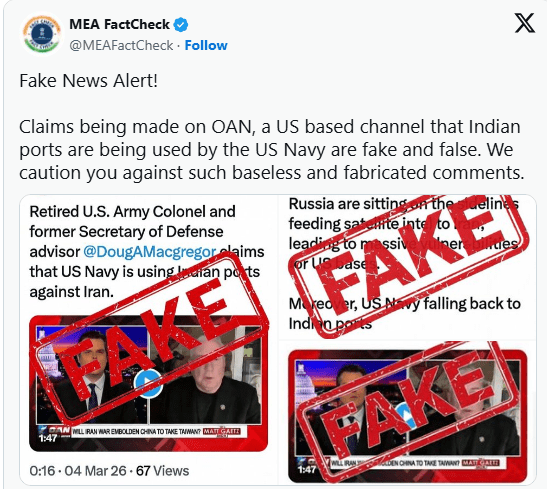The height and width of the screenshot is (489, 547).
Task: Open the right embedded tweet screenshot
Action: pos(407,340)
